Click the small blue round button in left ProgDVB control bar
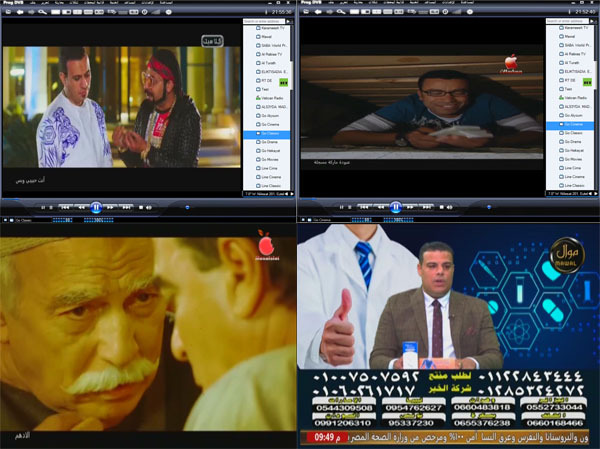 (x=187, y=207)
